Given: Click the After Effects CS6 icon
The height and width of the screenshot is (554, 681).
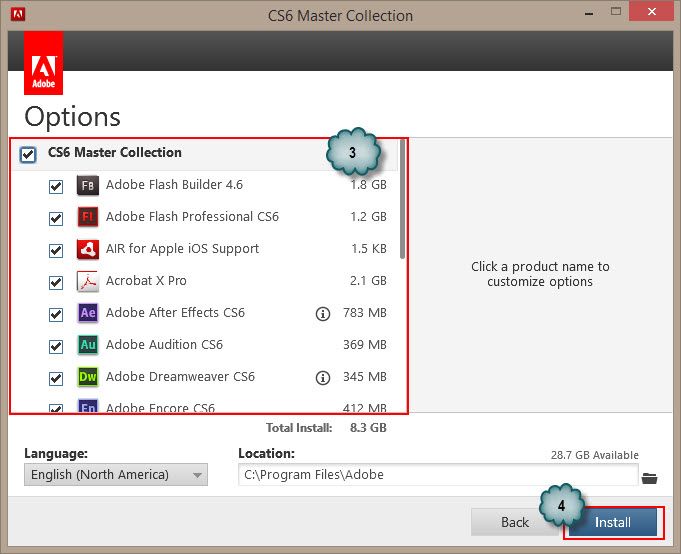Looking at the screenshot, I should pyautogui.click(x=88, y=313).
